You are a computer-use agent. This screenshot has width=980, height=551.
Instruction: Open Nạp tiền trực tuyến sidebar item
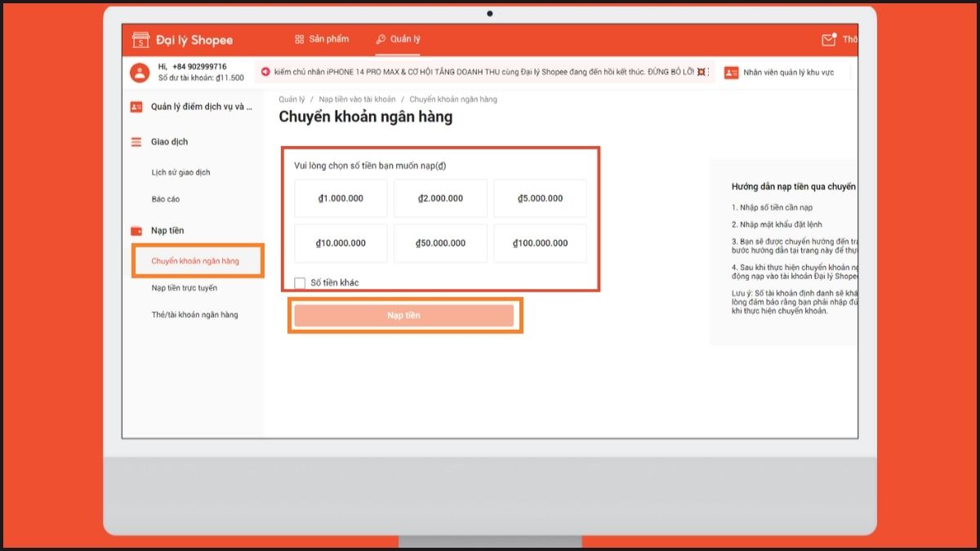(x=184, y=288)
